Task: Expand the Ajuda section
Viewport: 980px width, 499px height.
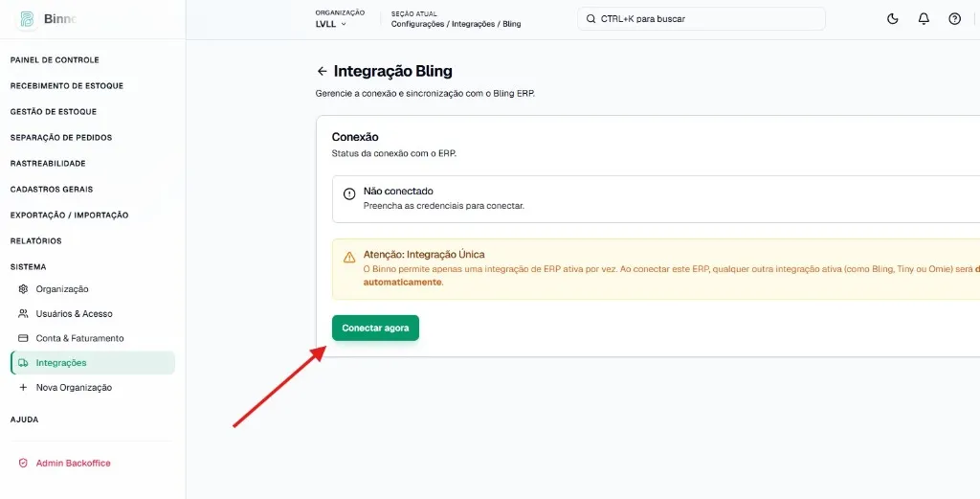Action: pos(24,420)
